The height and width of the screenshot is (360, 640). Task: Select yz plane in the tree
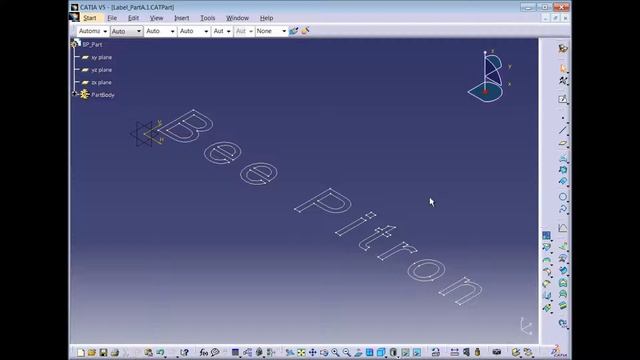[x=101, y=70]
